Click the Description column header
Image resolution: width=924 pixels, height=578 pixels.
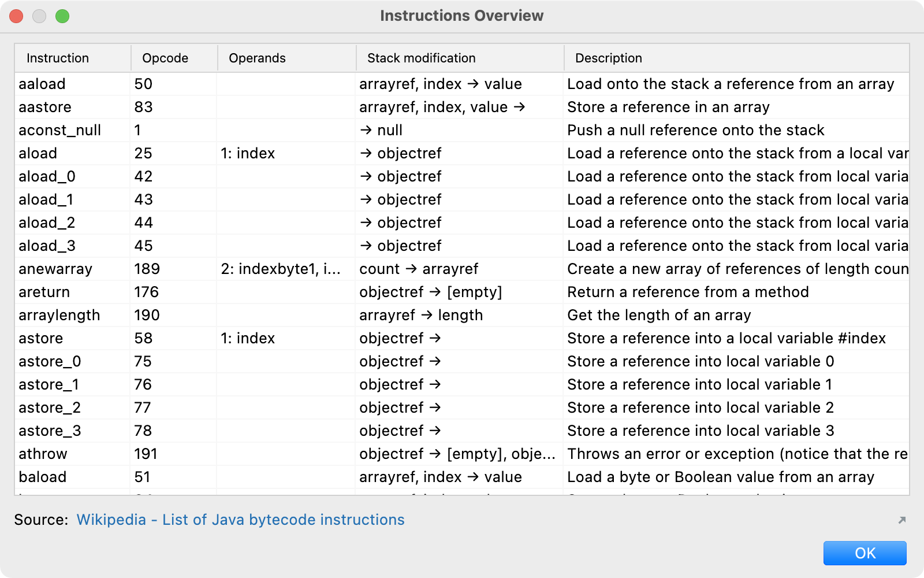(x=736, y=58)
